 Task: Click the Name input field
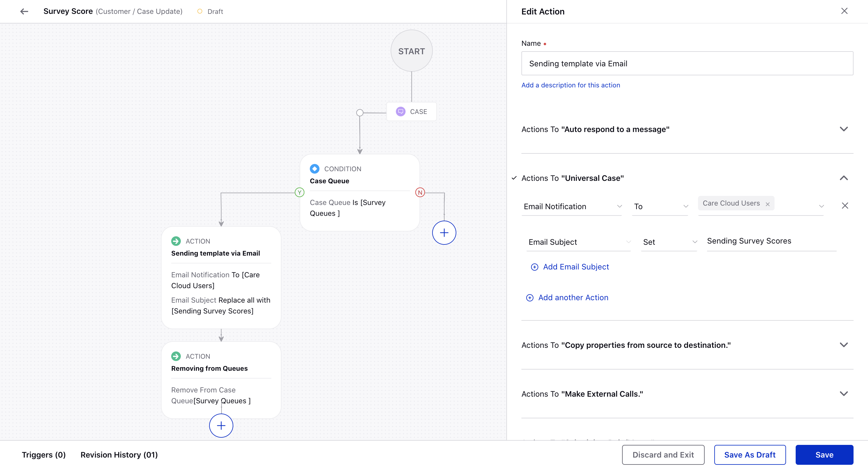687,63
